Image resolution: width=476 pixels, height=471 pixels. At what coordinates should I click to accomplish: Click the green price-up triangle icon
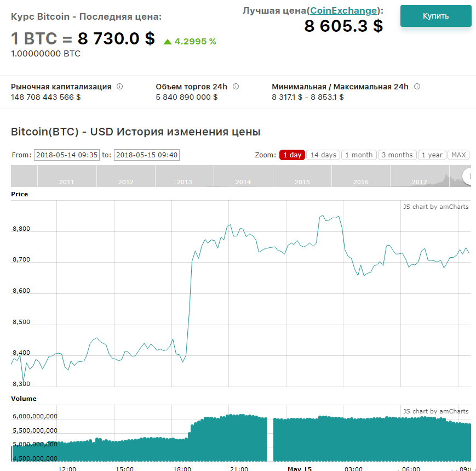(x=168, y=42)
